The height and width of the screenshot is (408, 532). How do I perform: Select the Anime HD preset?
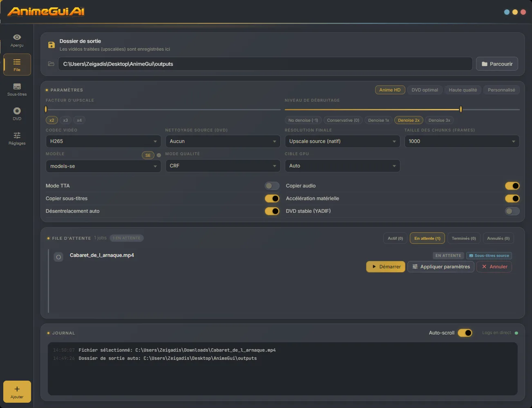pos(390,90)
